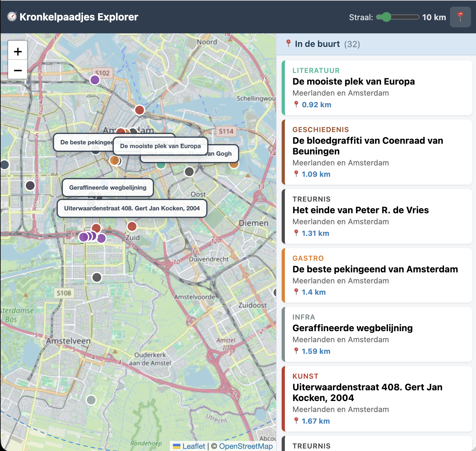This screenshot has width=476, height=451.
Task: Click the GESCHIEDENIS category label
Action: [x=321, y=130]
